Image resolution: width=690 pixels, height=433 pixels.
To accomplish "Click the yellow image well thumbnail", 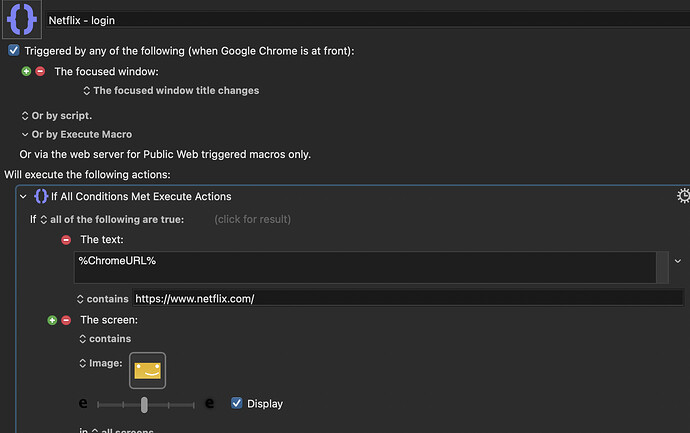I will pos(147,371).
